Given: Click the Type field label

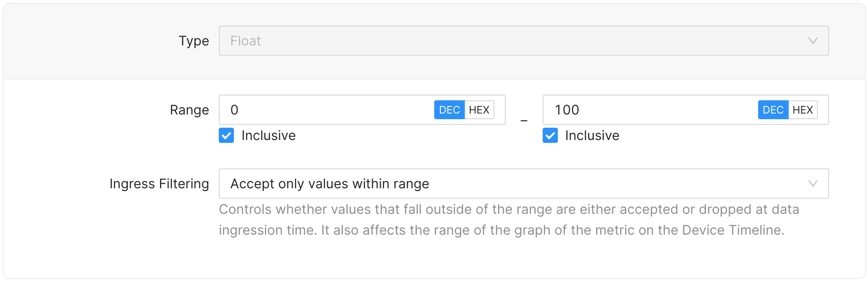Looking at the screenshot, I should tap(194, 41).
